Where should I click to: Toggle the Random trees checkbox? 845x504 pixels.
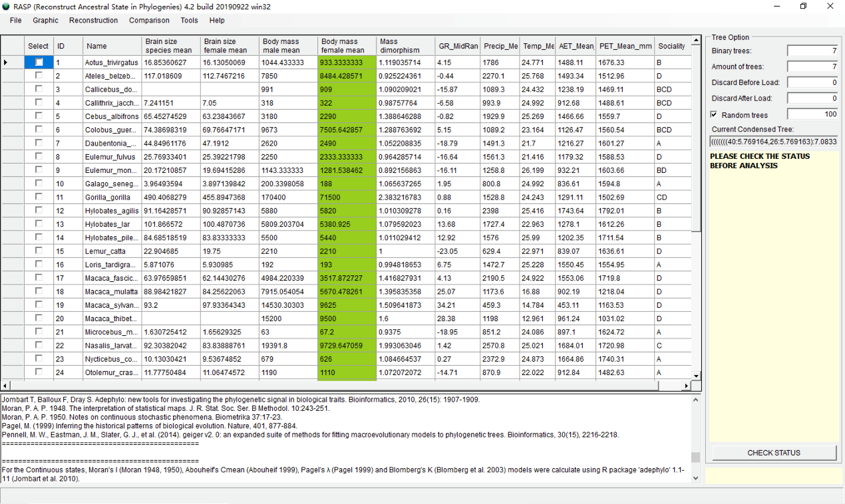coord(714,115)
